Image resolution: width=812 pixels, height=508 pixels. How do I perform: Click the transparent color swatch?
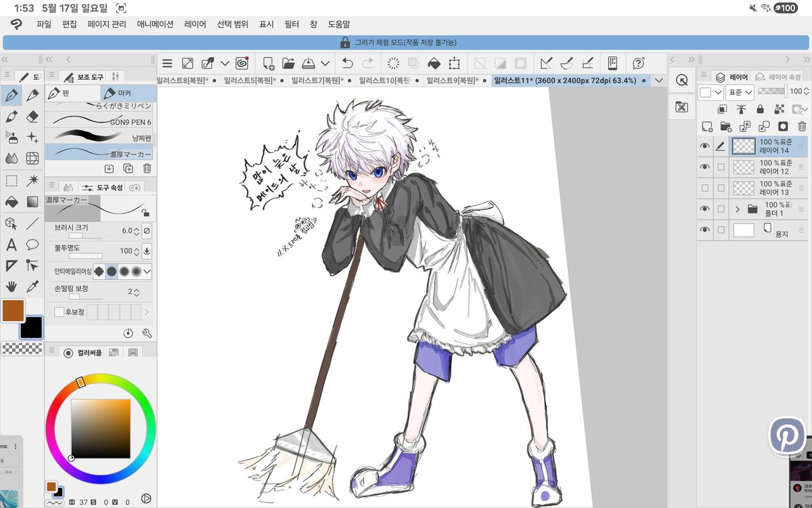point(22,349)
